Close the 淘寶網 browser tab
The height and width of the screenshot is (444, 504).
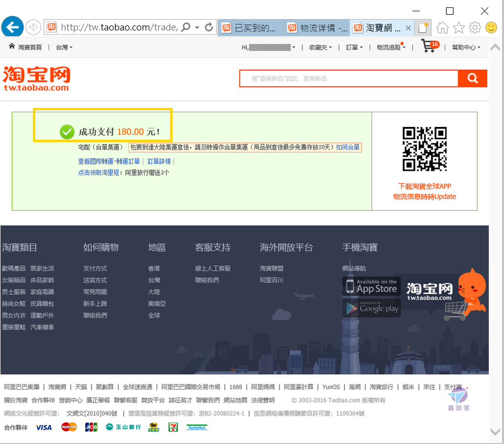[x=408, y=28]
